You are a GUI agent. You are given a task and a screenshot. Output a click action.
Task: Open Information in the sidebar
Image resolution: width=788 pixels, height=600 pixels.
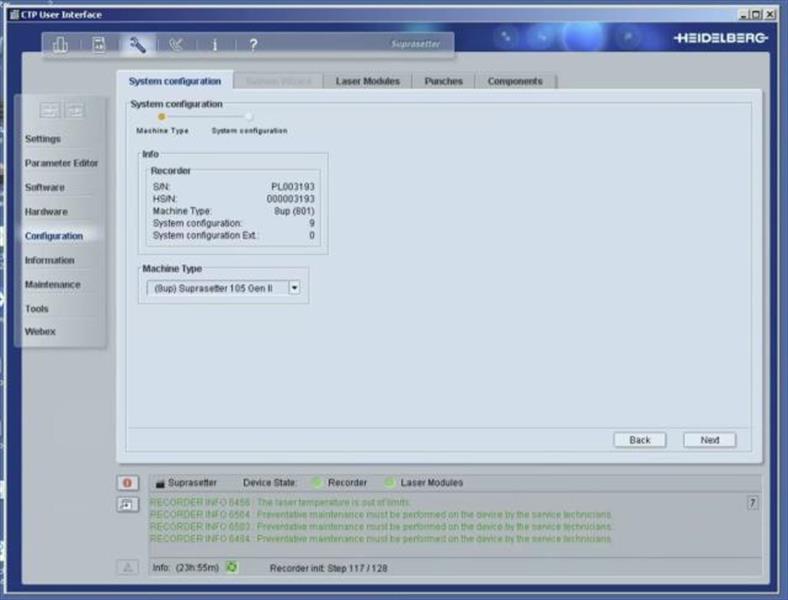click(x=50, y=260)
